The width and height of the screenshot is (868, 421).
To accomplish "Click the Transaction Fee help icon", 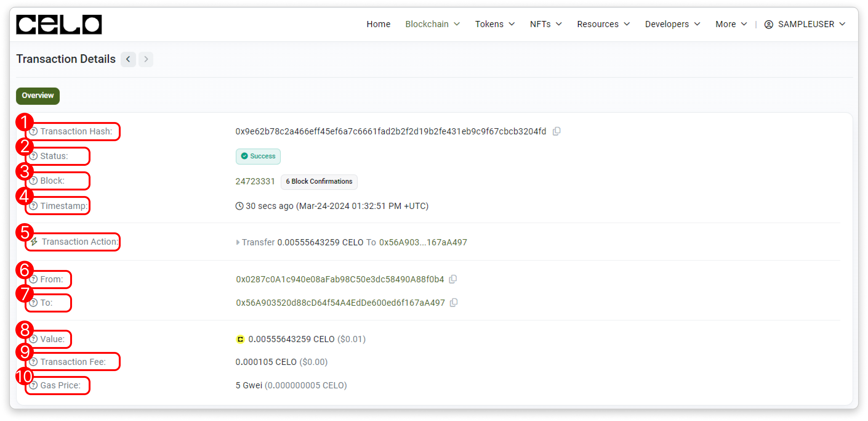I will coord(33,362).
